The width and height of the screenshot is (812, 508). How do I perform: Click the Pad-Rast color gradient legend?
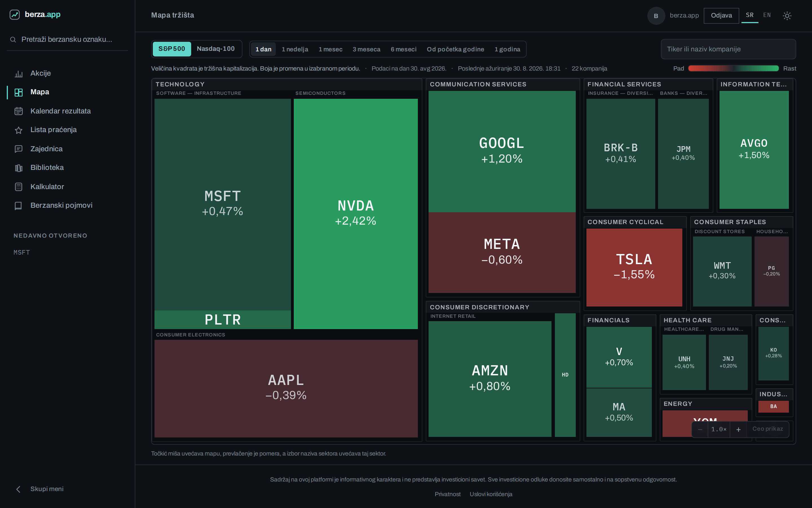click(733, 69)
